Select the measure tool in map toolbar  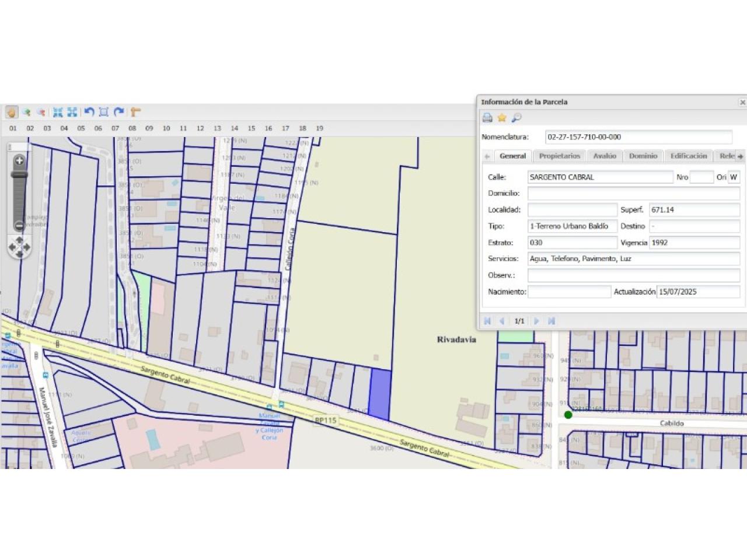click(135, 112)
